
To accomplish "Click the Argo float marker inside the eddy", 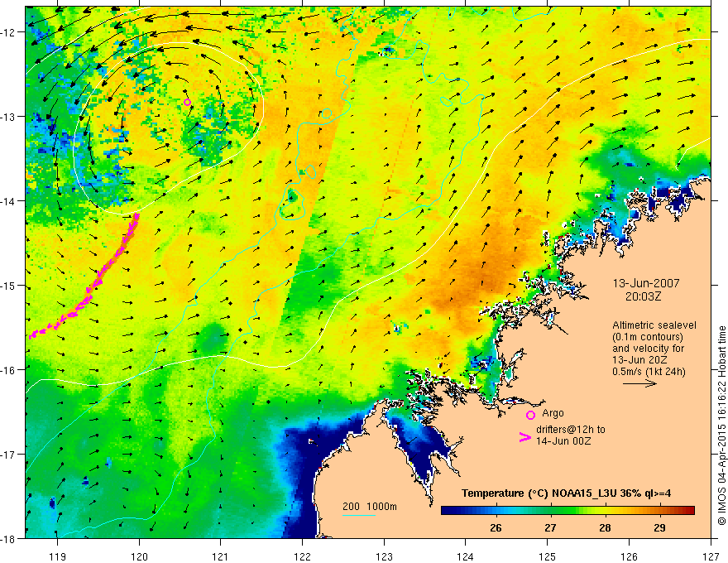I will (x=187, y=102).
